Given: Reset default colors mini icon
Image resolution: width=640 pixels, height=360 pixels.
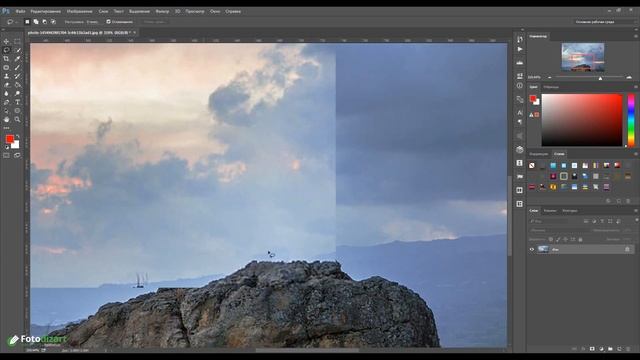Looking at the screenshot, I should [7, 147].
